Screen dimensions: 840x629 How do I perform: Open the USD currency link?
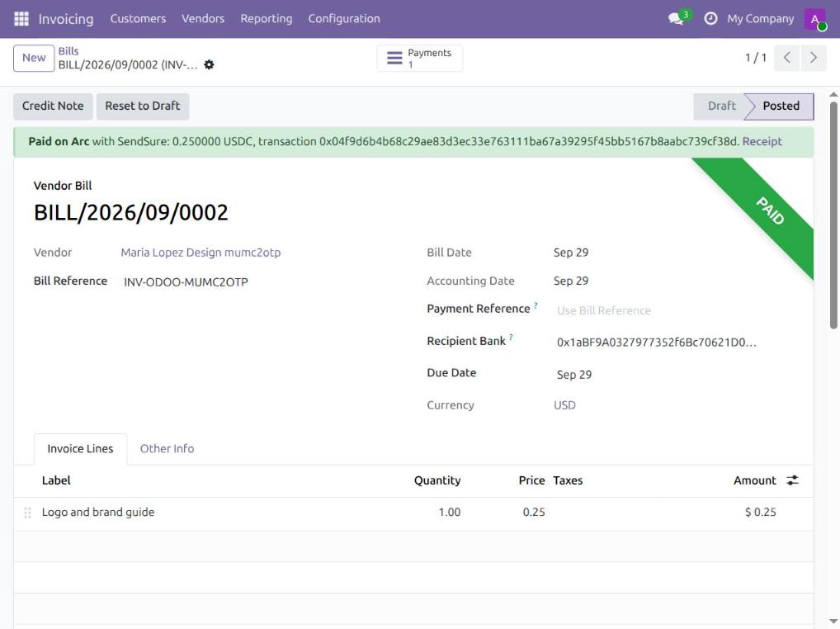point(564,405)
